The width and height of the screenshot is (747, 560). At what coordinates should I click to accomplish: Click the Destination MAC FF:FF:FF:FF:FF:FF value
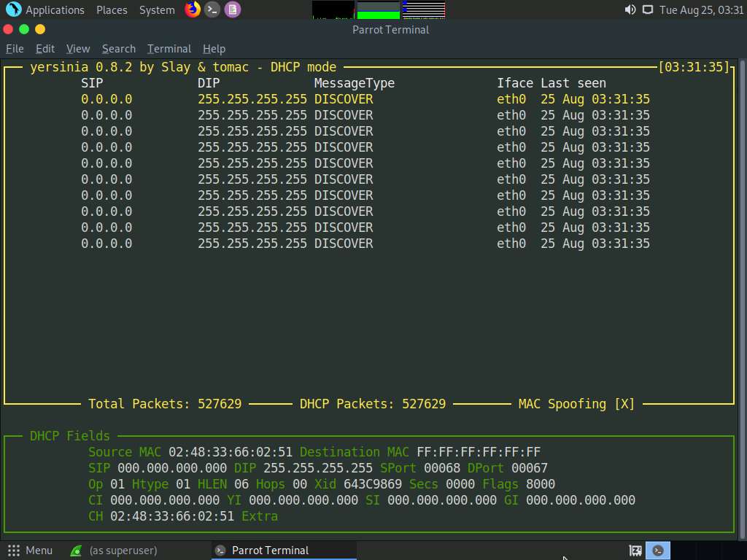pyautogui.click(x=479, y=452)
